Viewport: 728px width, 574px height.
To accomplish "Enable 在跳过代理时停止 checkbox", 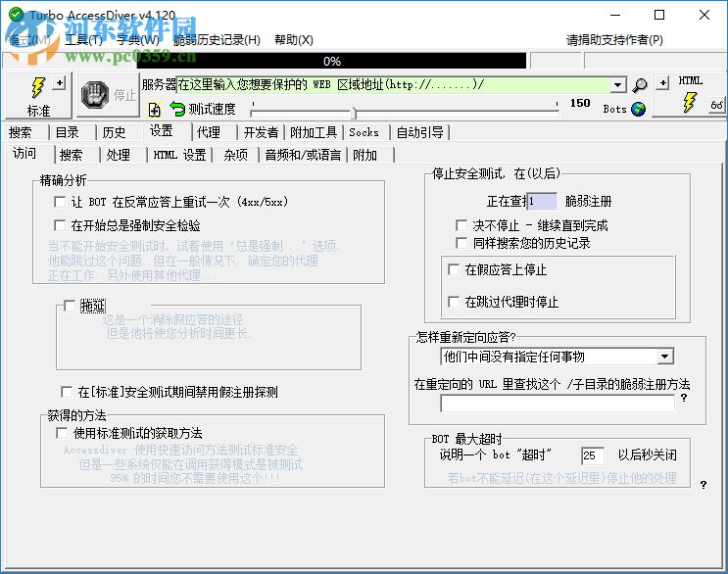I will [x=453, y=302].
